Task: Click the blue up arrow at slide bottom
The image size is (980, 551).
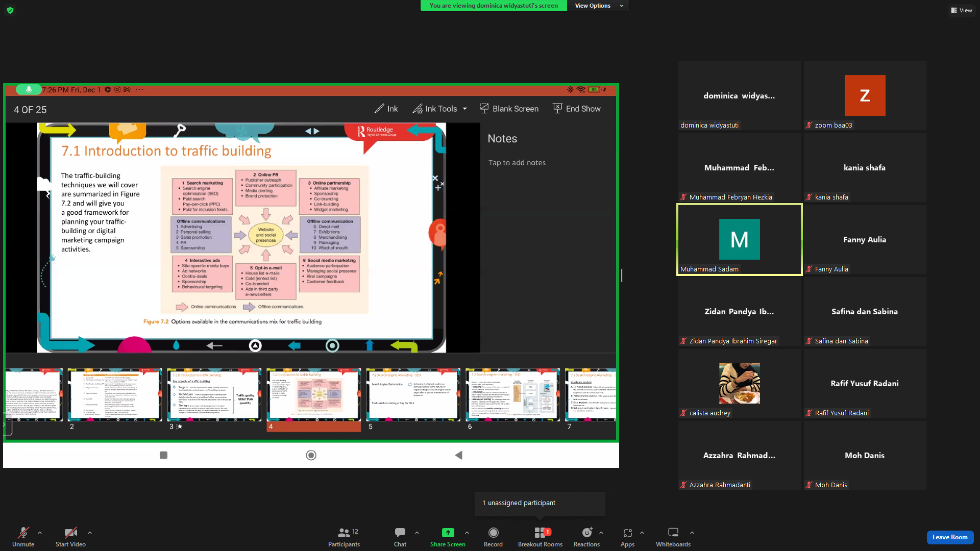Action: [370, 345]
